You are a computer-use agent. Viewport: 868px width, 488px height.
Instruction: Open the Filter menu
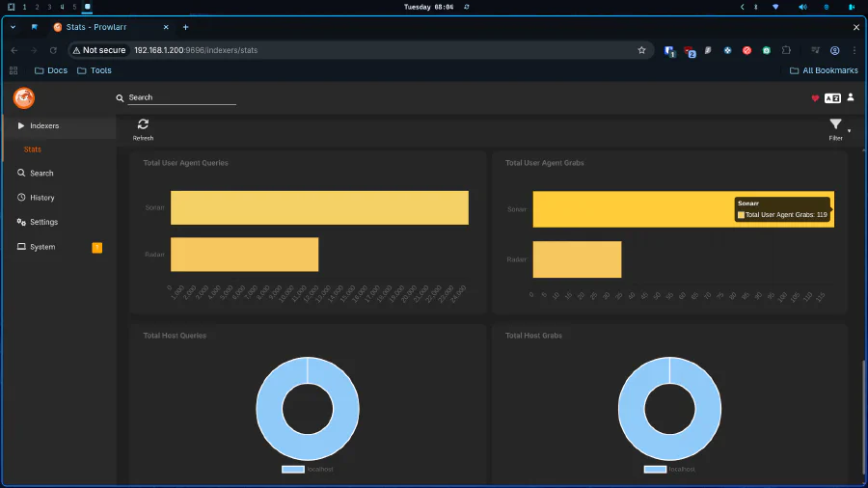tap(835, 125)
